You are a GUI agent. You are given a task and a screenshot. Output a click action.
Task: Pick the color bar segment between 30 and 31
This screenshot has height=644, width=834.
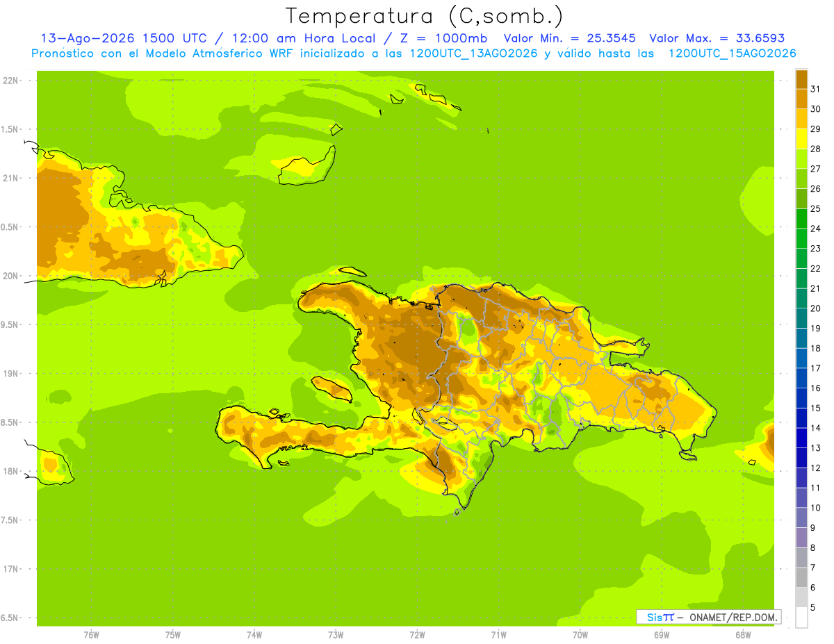click(801, 99)
